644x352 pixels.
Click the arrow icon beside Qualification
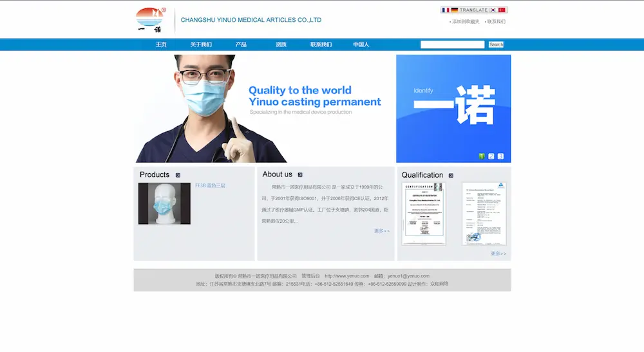coord(451,176)
